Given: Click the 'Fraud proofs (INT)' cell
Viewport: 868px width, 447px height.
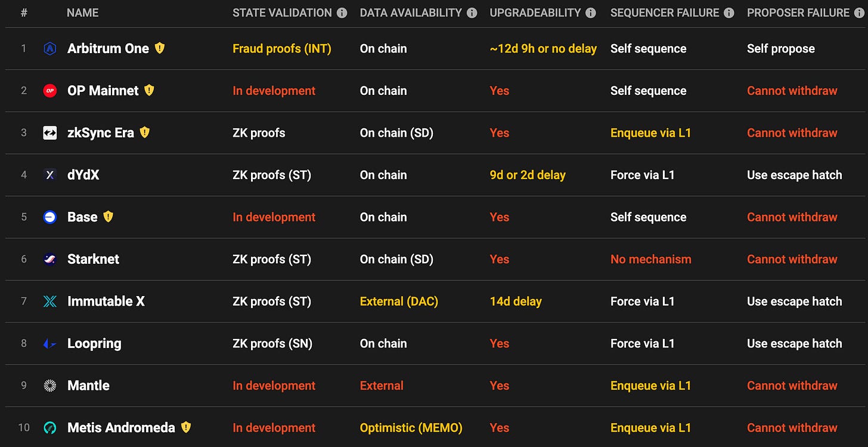Looking at the screenshot, I should point(282,49).
